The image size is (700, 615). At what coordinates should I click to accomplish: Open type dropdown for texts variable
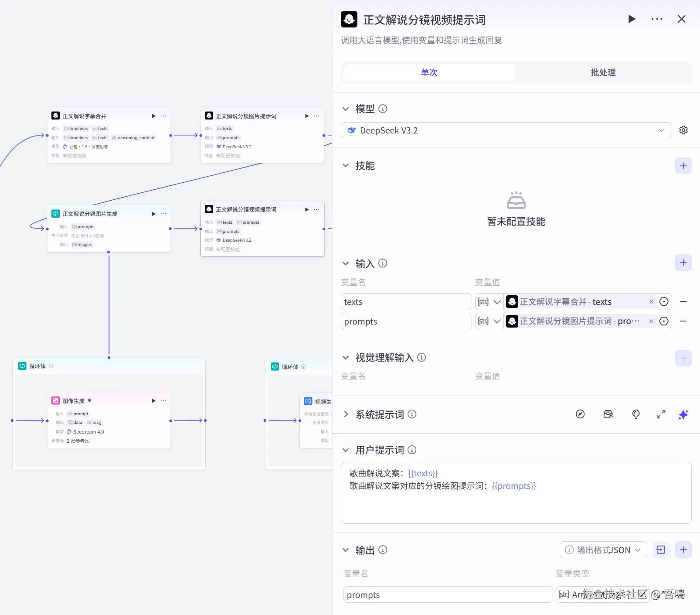coord(489,302)
